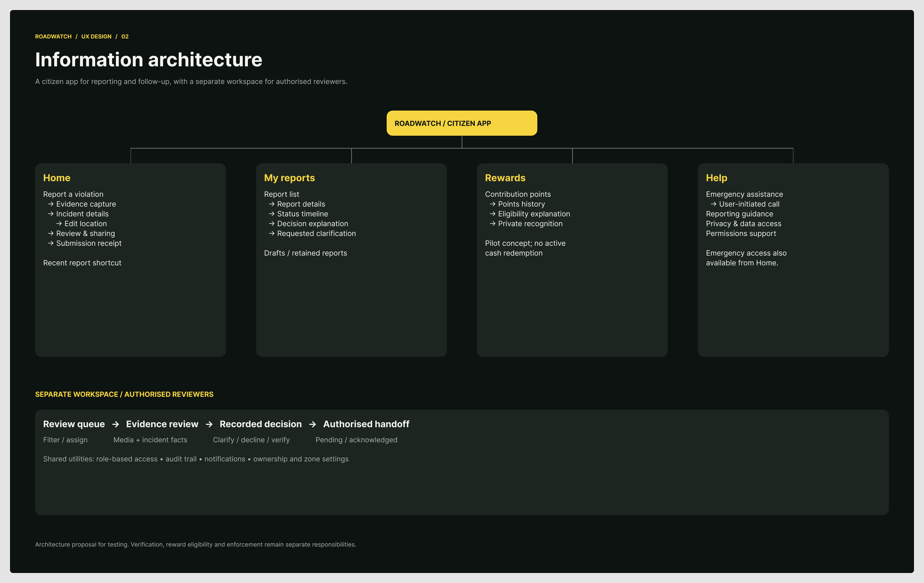The height and width of the screenshot is (583, 924).
Task: Click the 'Media + incident facts' caption
Action: (150, 440)
